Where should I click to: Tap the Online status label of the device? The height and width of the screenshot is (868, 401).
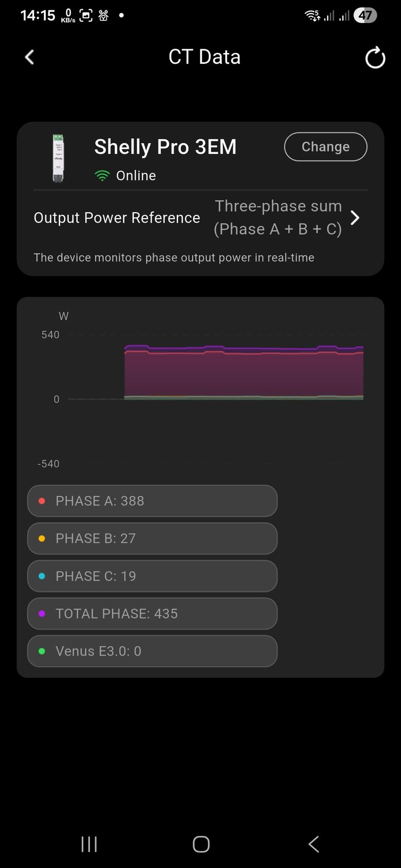click(135, 175)
